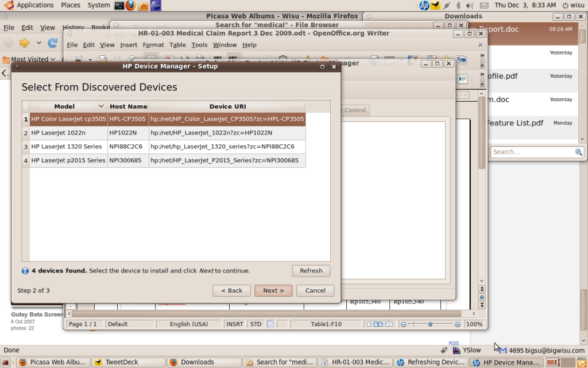Click the clock showing Thu Dec 3
Screen dimensions: 588x368
coord(525,5)
